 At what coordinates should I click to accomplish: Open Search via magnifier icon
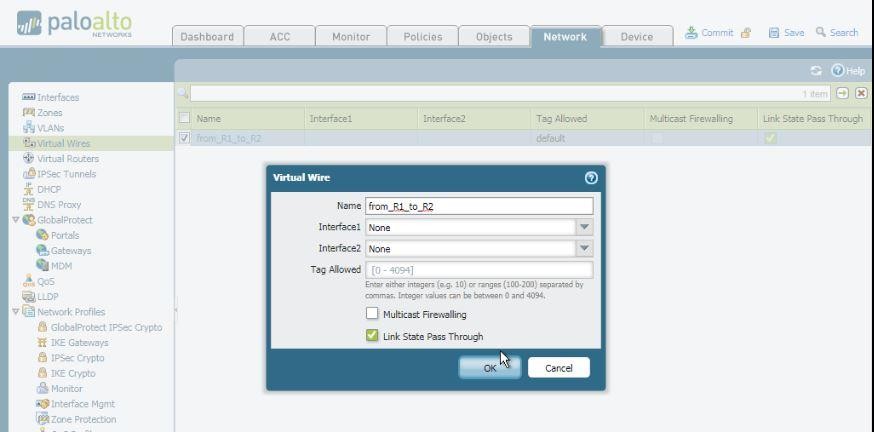821,33
